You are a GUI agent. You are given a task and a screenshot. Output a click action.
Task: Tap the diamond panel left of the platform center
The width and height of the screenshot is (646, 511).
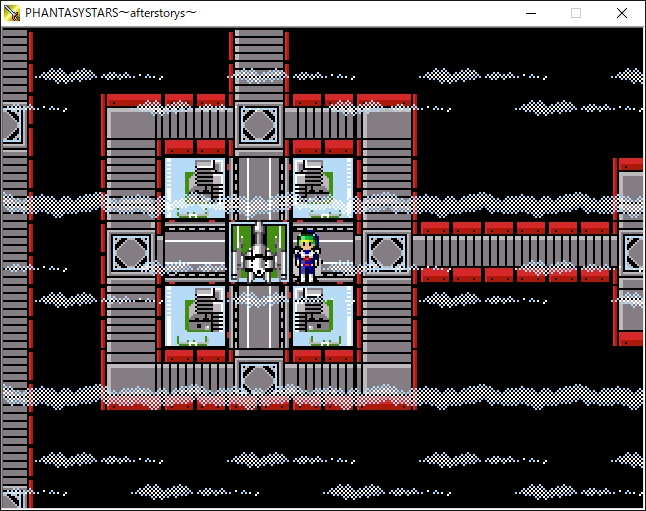click(x=130, y=250)
